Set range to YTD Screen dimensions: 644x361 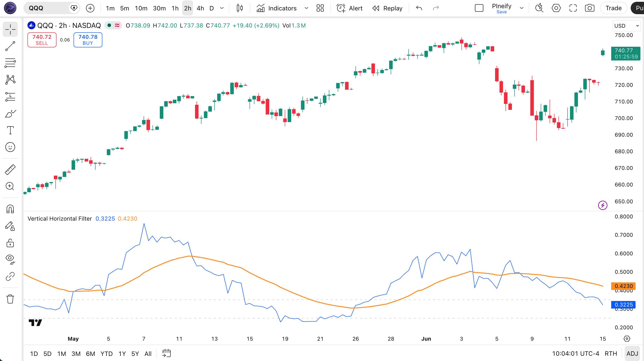point(107,353)
